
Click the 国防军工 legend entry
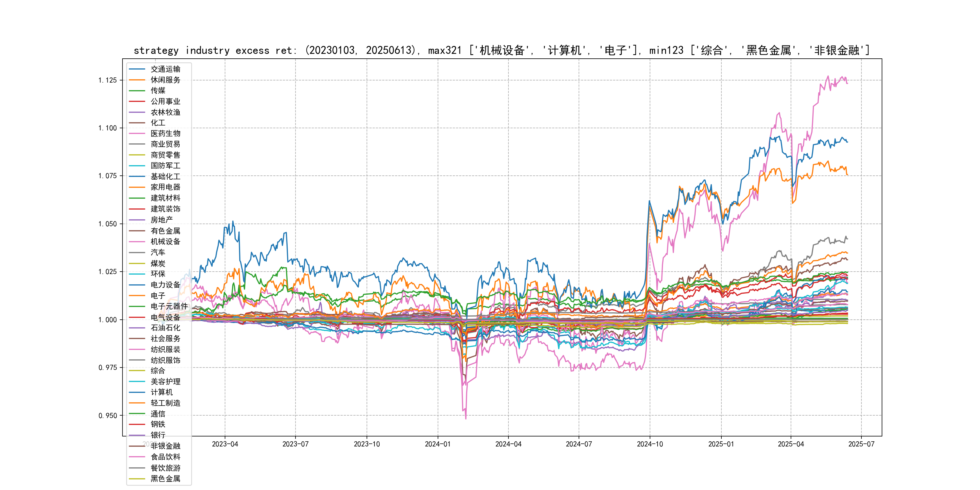pyautogui.click(x=165, y=165)
